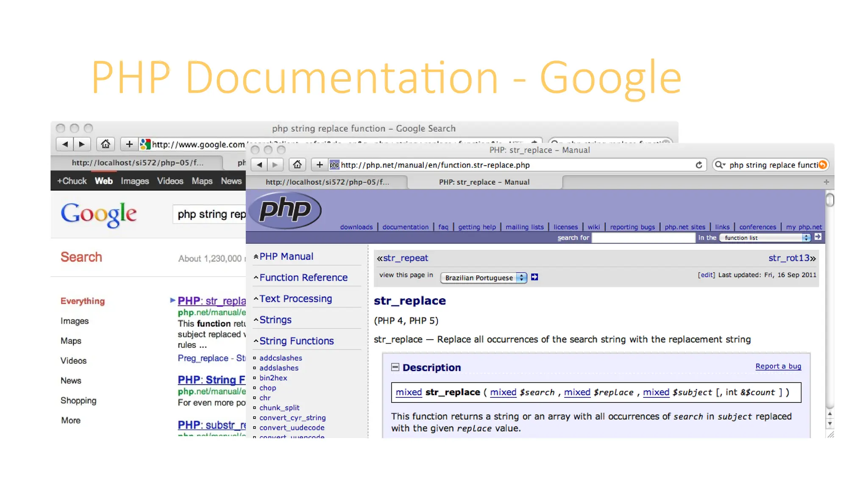Go up to Function Reference in sidebar
This screenshot has height=488, width=868.
303,277
